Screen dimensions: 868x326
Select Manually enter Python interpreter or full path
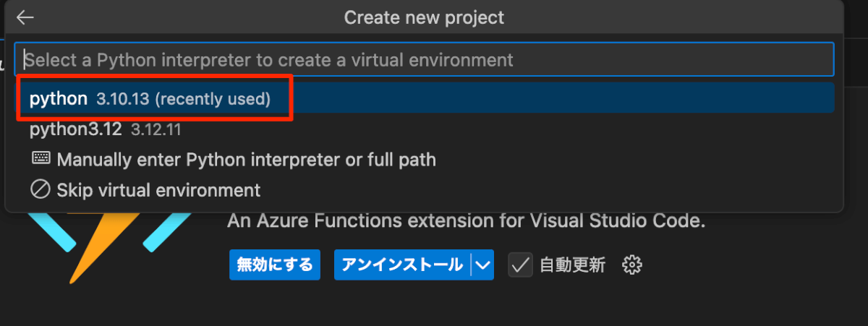point(246,159)
